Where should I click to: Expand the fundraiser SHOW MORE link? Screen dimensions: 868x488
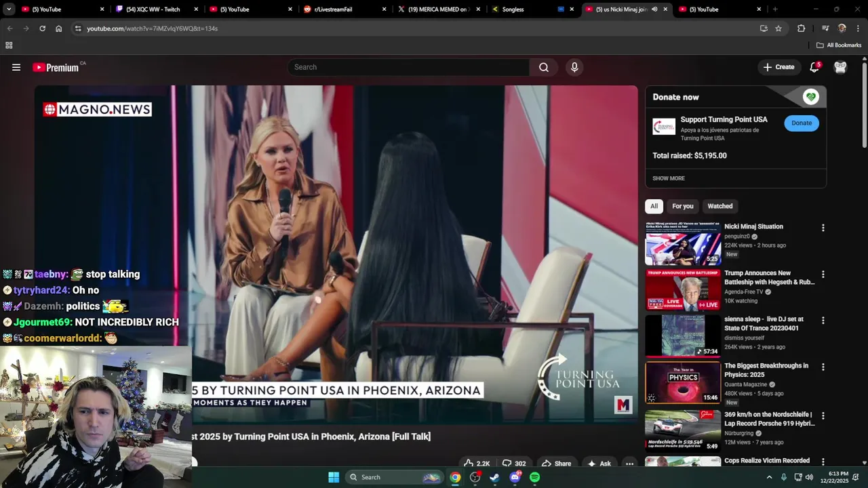pyautogui.click(x=669, y=178)
